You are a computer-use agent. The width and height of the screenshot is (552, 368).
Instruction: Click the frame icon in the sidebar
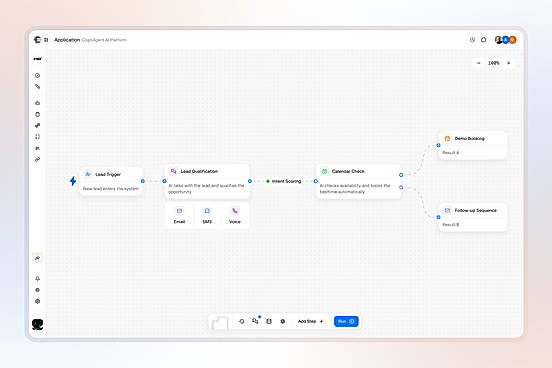[x=37, y=137]
